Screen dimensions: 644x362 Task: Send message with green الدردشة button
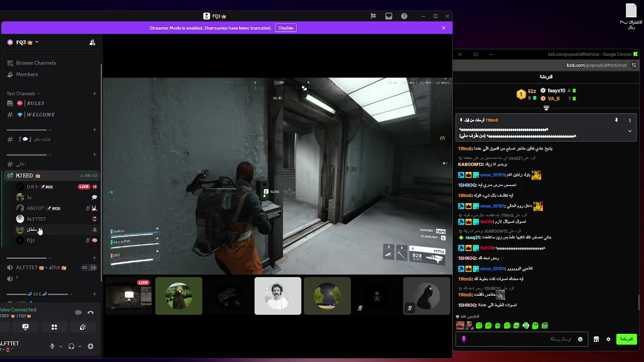[x=626, y=339]
